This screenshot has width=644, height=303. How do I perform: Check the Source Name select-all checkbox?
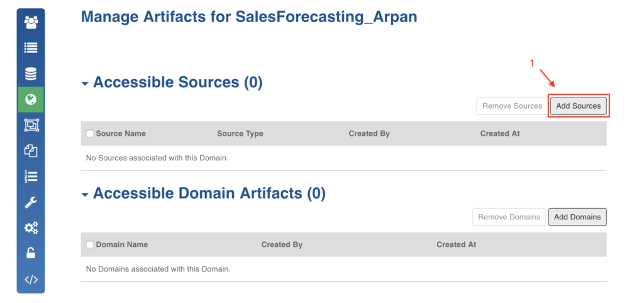pos(90,133)
